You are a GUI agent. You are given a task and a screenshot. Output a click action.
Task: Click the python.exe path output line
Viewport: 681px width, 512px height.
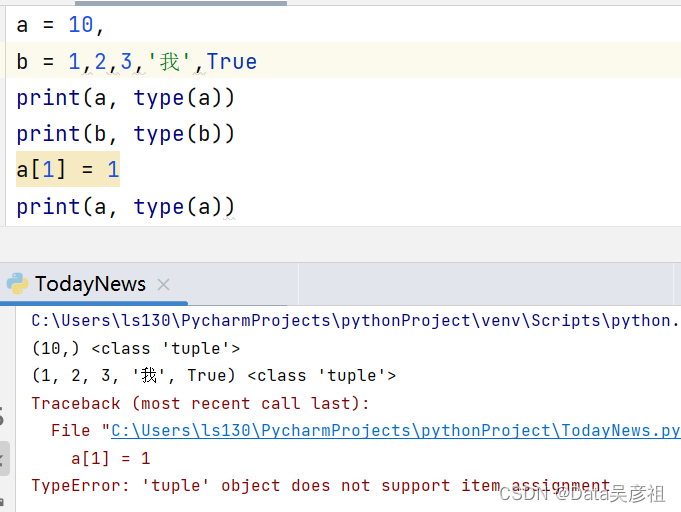point(356,321)
